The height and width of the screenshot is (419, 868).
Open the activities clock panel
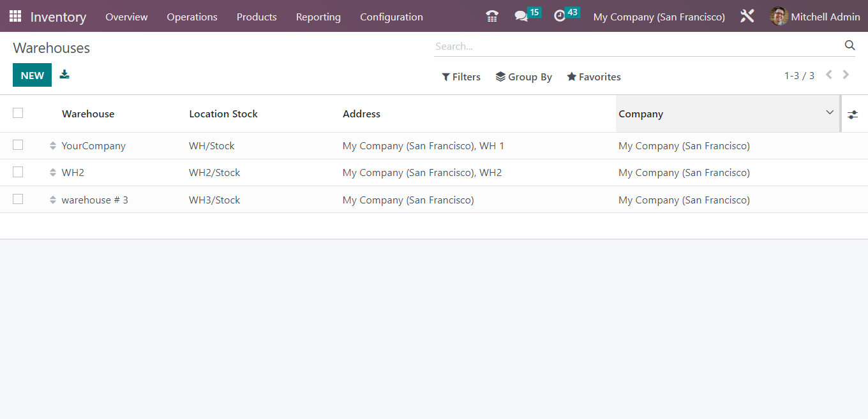(560, 16)
